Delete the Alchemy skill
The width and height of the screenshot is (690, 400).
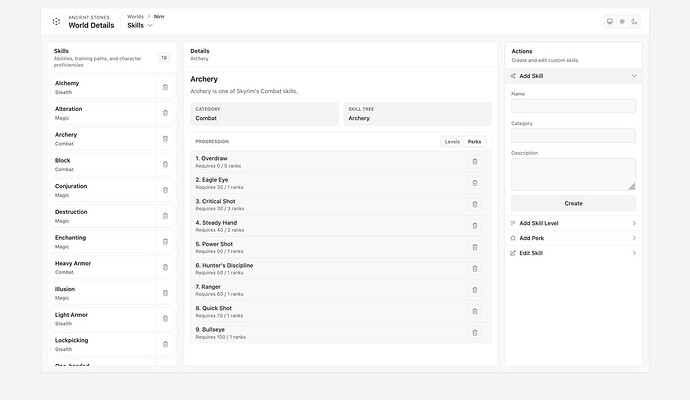(165, 87)
